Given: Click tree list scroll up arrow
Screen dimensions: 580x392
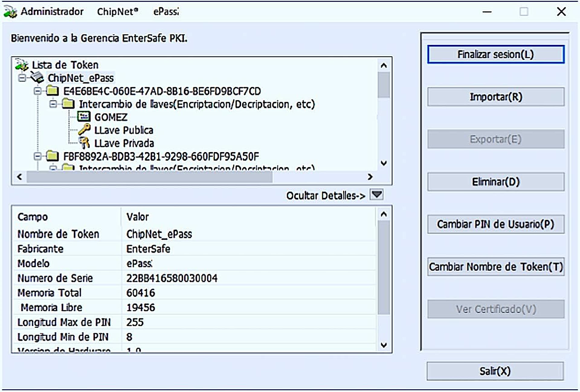Looking at the screenshot, I should [384, 65].
